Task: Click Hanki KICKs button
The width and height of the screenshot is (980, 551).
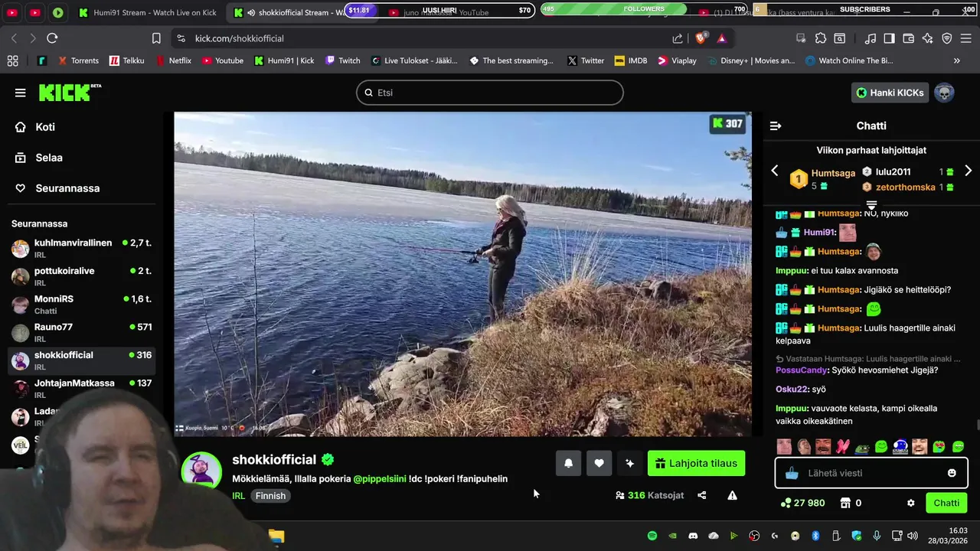Action: click(890, 93)
